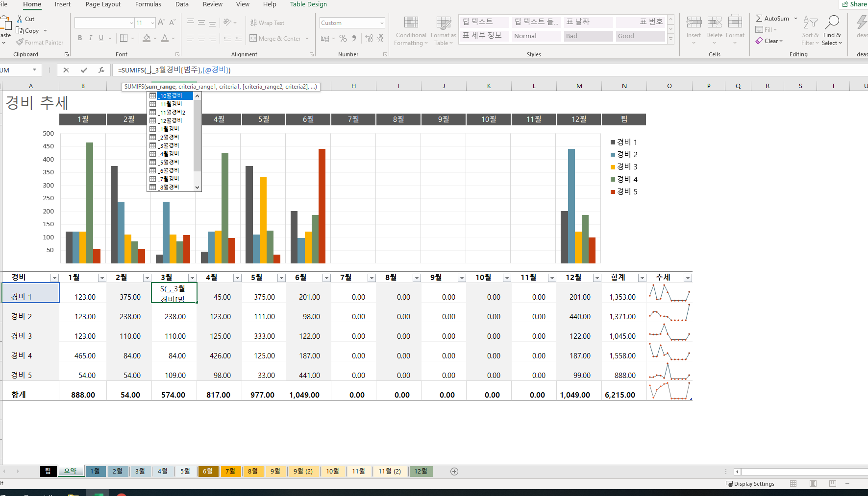Screen dimensions: 868x496
Task: Switch to the Table Design tab
Action: (x=308, y=4)
